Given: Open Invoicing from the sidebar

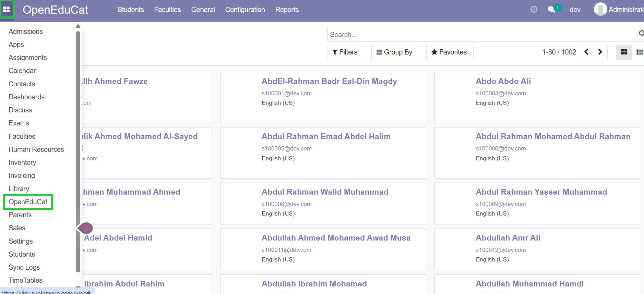Looking at the screenshot, I should coord(22,175).
